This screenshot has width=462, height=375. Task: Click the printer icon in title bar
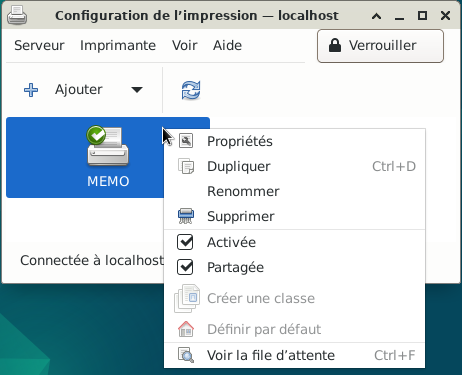pyautogui.click(x=17, y=15)
